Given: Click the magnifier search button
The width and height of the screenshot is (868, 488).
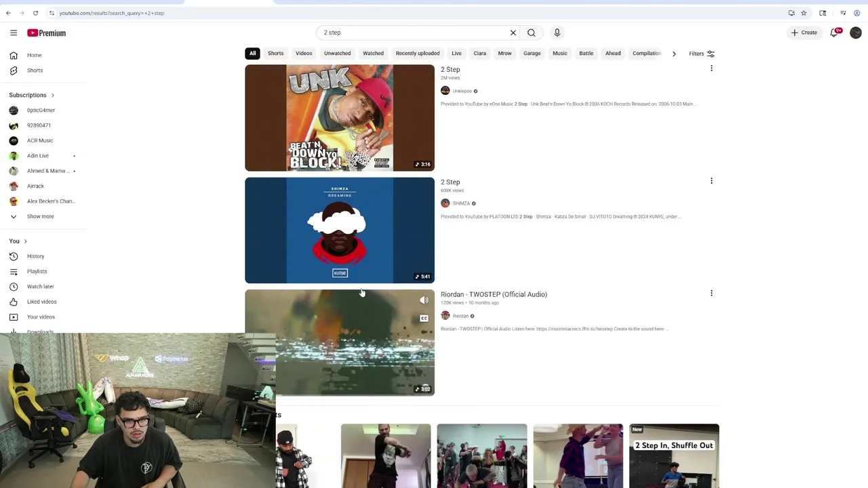Looking at the screenshot, I should [x=532, y=33].
